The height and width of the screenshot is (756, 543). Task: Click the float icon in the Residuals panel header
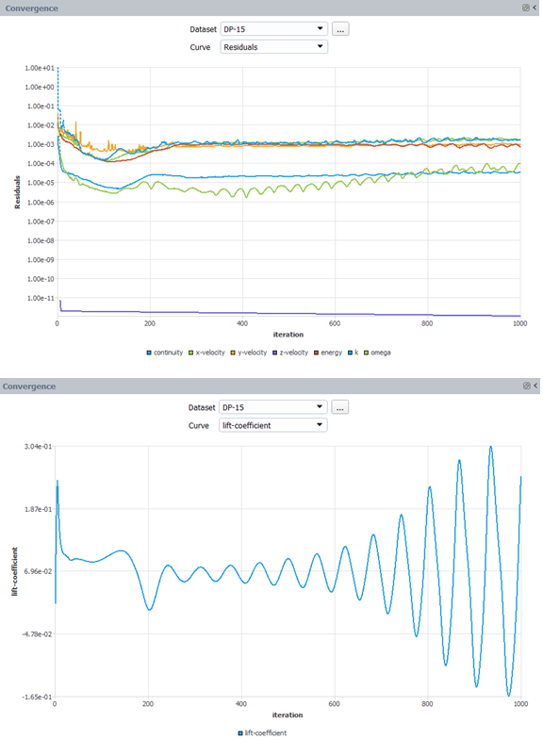526,8
